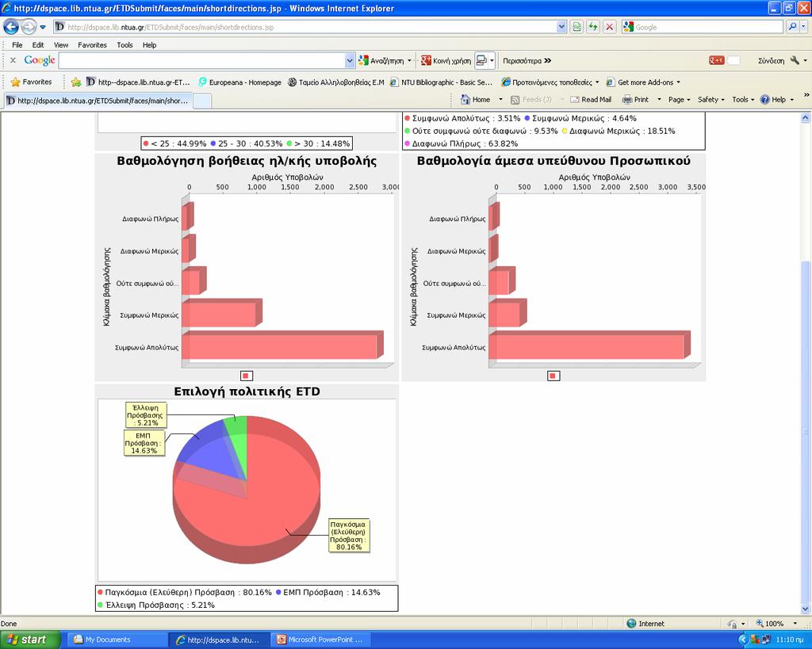Click the Google toolbar monitor icon button

pyautogui.click(x=481, y=60)
